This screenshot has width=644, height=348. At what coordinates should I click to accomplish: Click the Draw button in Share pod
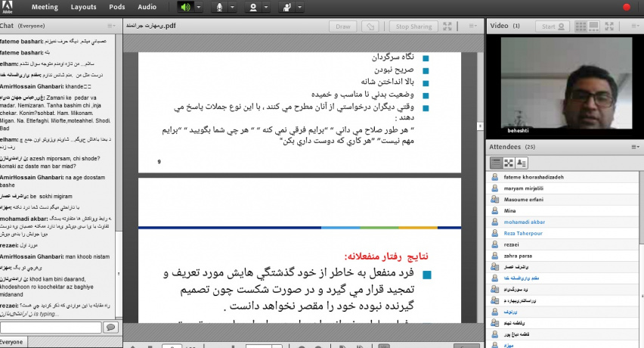pos(343,26)
